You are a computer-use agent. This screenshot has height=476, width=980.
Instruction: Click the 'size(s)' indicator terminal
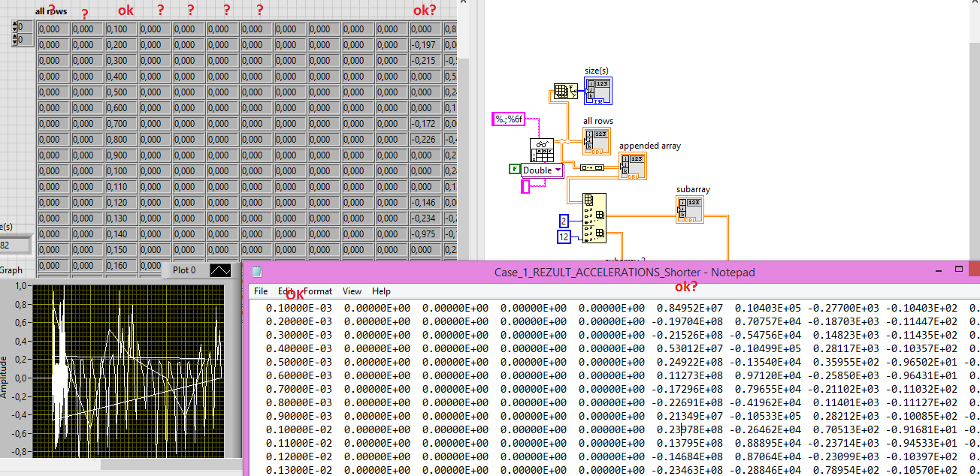(598, 91)
